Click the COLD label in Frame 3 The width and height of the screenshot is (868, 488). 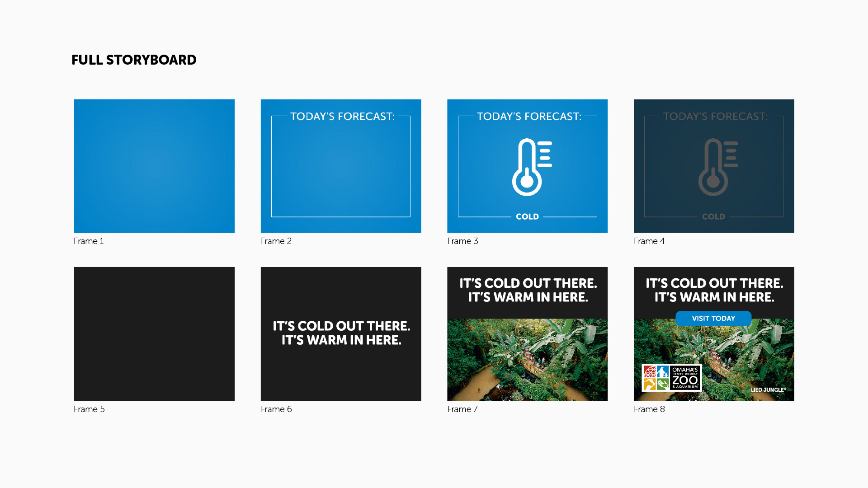coord(527,216)
